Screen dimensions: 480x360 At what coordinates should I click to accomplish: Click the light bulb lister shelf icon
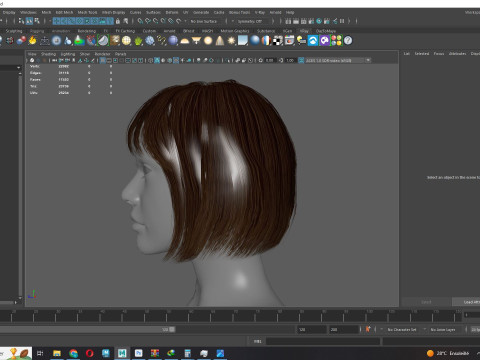pyautogui.click(x=301, y=41)
